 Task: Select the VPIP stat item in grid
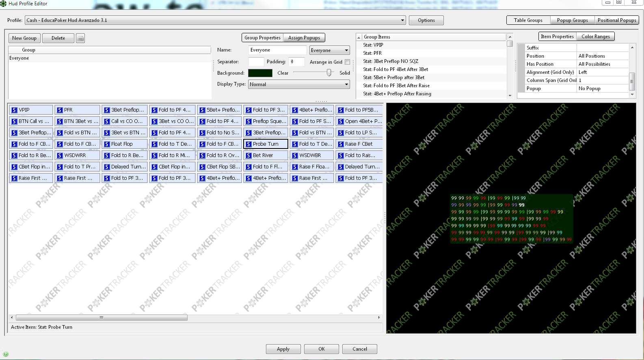coord(31,110)
